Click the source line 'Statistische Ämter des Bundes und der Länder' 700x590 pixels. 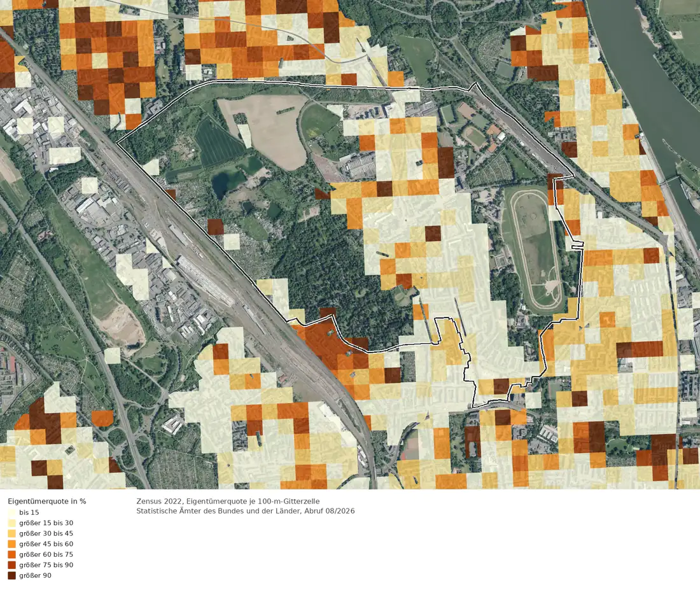(218, 511)
